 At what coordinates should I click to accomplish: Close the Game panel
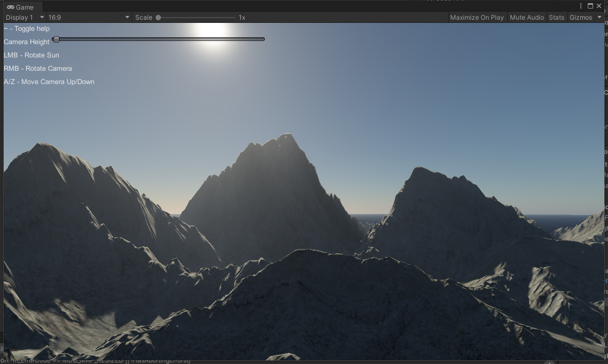click(x=599, y=6)
